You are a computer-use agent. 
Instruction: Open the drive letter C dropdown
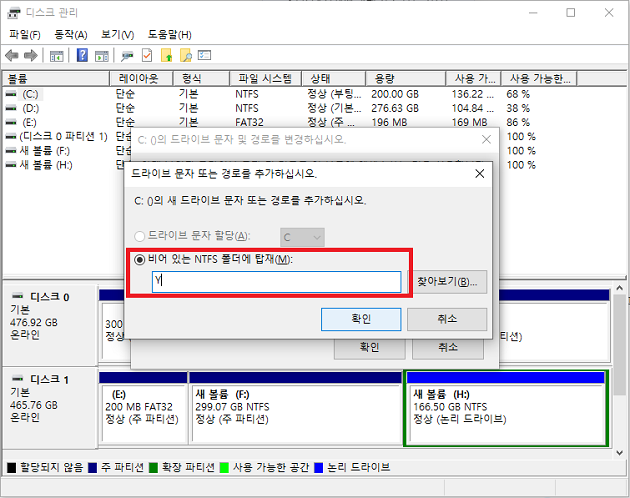point(302,237)
